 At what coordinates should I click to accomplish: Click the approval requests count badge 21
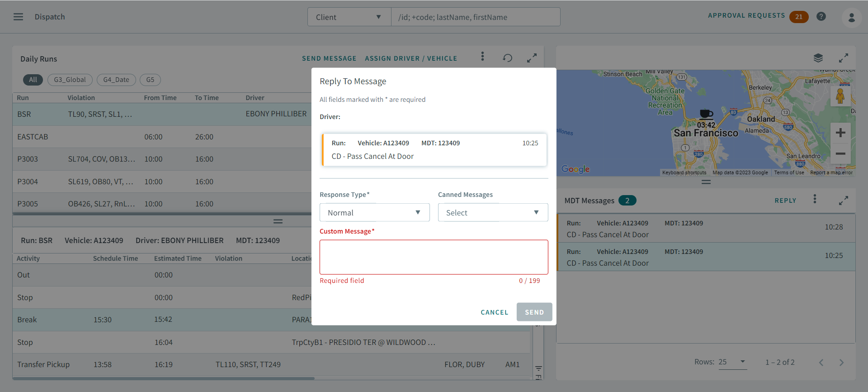pyautogui.click(x=799, y=17)
